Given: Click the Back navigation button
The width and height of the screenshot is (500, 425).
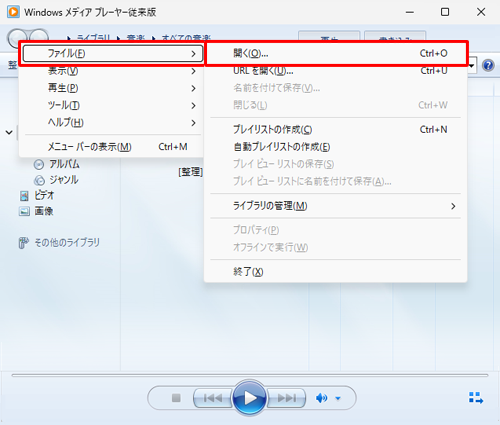Looking at the screenshot, I should coord(17,37).
